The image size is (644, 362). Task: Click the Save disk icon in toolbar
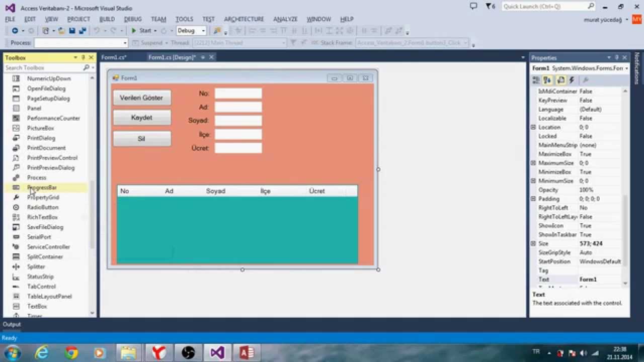point(72,31)
